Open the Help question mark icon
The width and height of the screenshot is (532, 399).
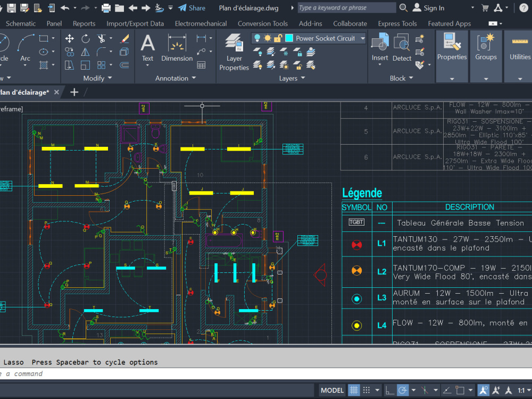point(524,8)
